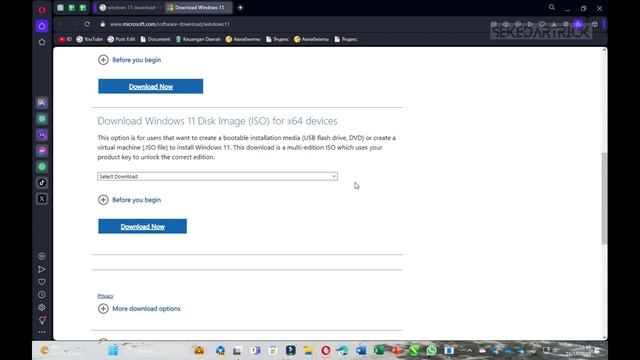Viewport: 640px width, 360px height.
Task: Open the YouTube bookmark
Action: click(x=89, y=39)
